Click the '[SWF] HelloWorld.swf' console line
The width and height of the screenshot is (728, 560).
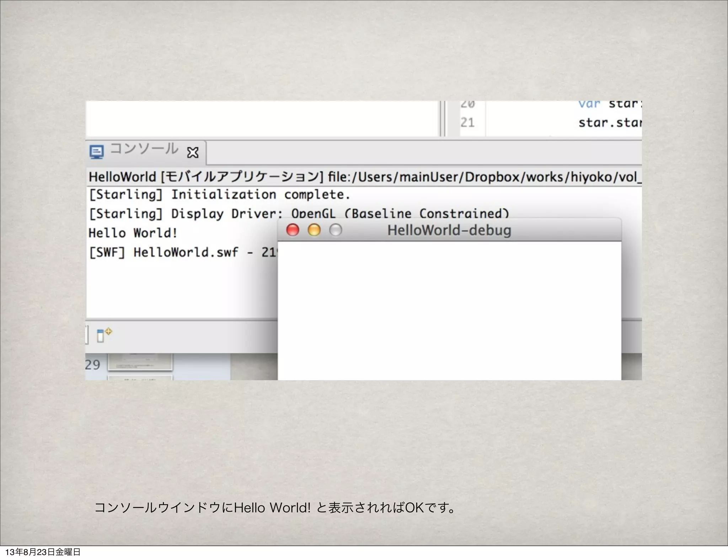tap(182, 252)
